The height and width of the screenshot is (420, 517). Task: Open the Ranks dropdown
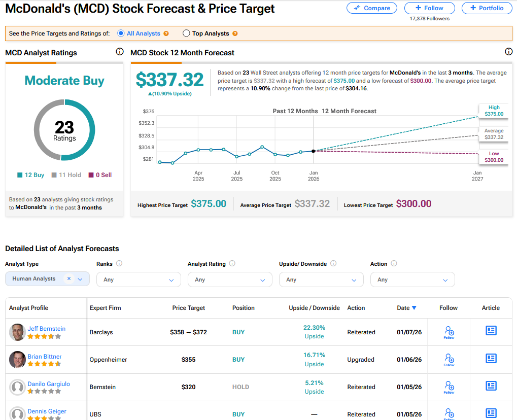tap(139, 279)
